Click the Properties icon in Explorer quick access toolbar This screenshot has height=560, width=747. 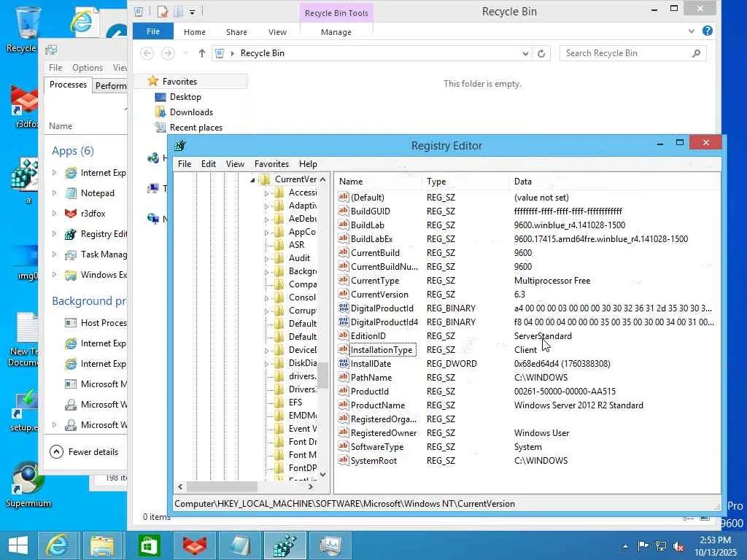[x=163, y=12]
